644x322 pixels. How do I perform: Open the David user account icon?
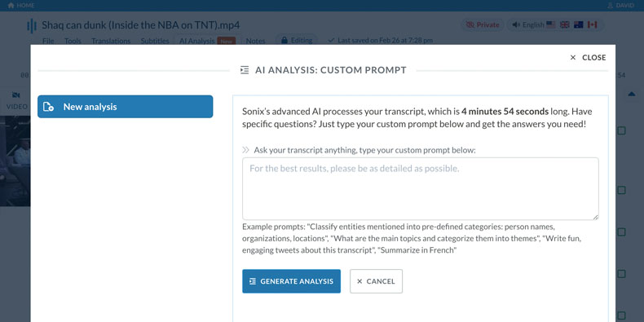(x=610, y=6)
